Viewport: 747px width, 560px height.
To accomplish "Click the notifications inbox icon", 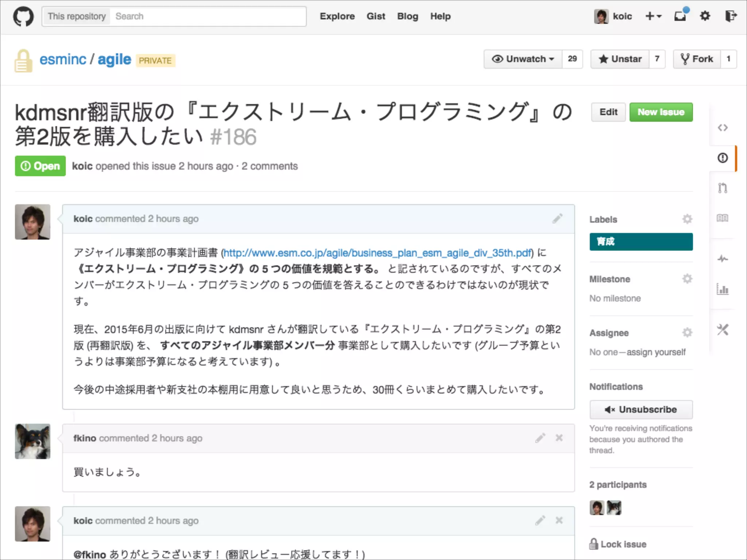I will (680, 16).
